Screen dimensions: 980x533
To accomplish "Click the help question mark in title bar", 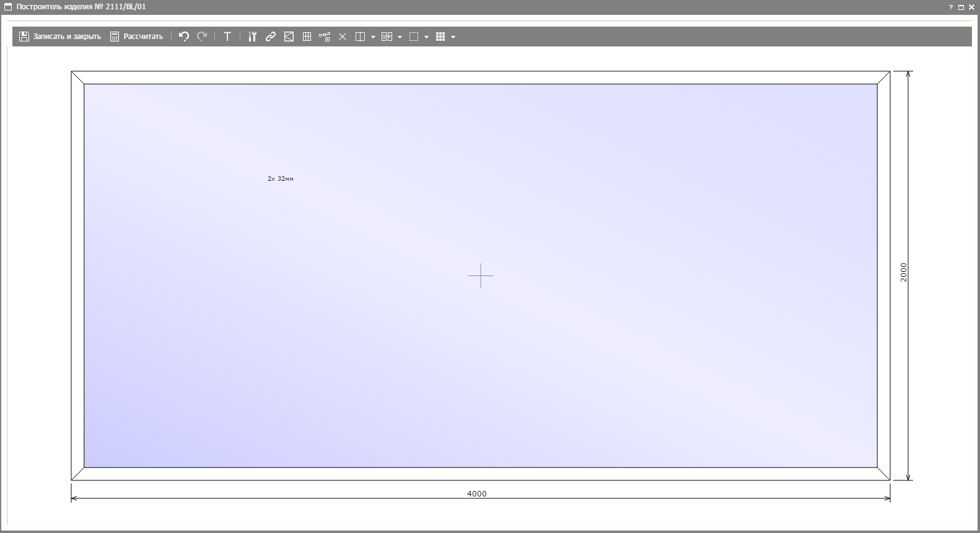I will [951, 7].
